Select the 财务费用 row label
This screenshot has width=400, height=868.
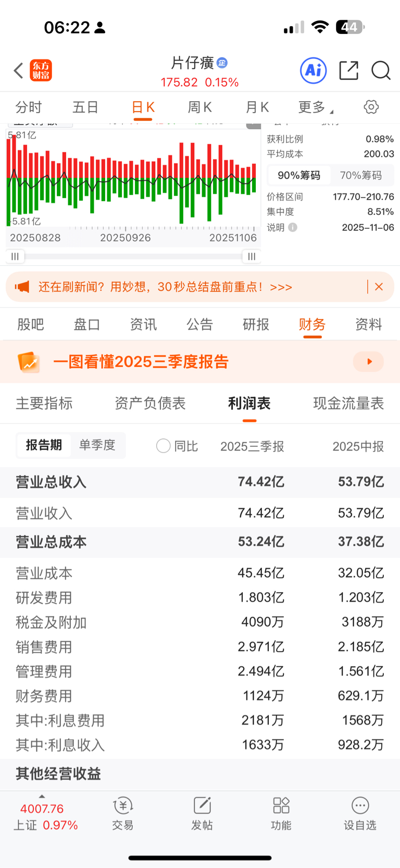point(44,696)
